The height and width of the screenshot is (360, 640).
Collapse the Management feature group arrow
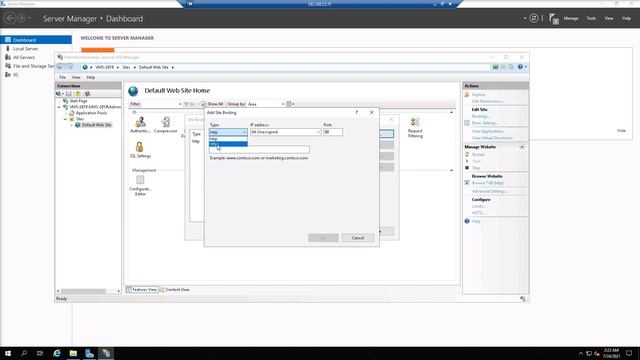[x=451, y=170]
